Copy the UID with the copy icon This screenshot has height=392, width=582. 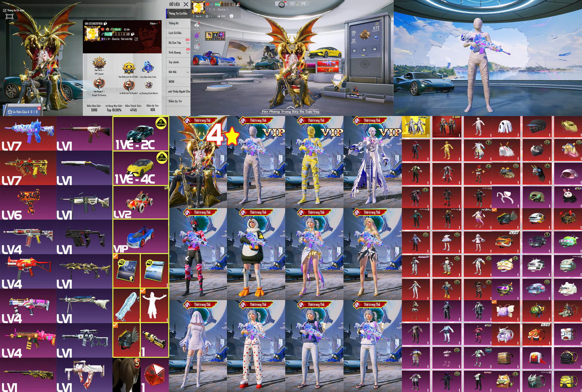[x=105, y=24]
